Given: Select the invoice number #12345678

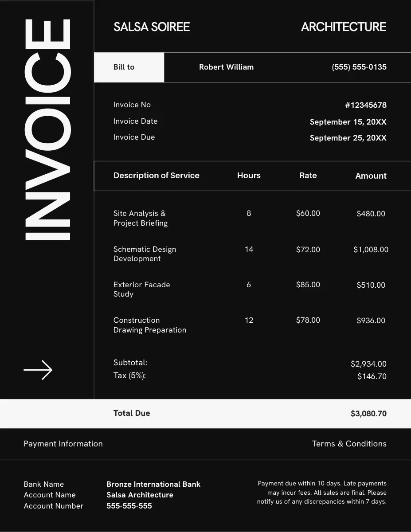Looking at the screenshot, I should tap(365, 105).
